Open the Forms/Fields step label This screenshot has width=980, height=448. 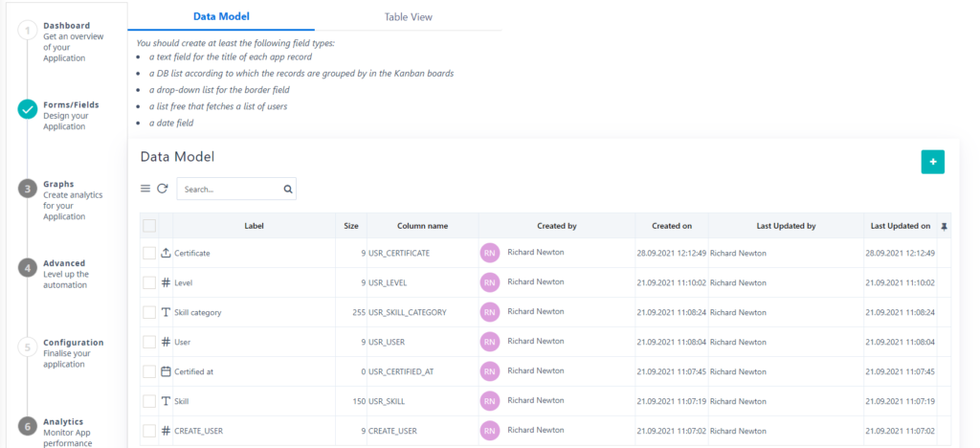coord(71,105)
